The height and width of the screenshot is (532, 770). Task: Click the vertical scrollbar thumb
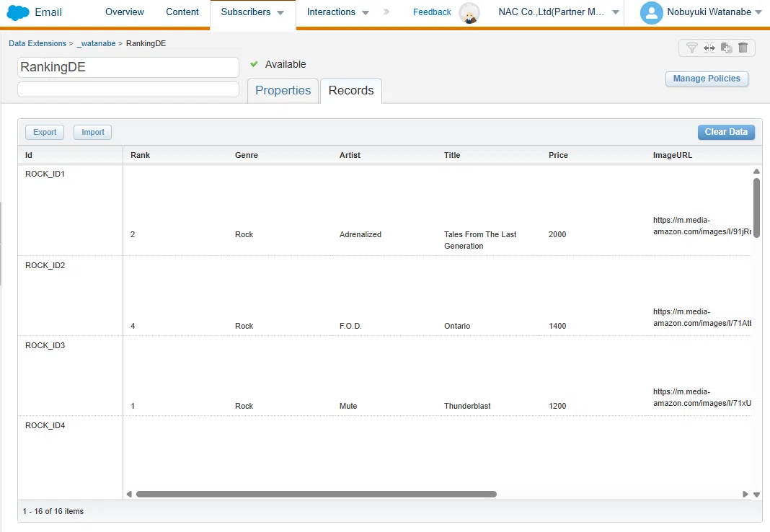pyautogui.click(x=756, y=208)
